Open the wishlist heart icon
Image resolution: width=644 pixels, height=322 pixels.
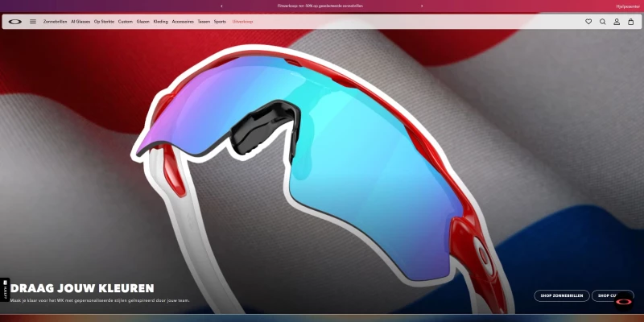coord(588,22)
